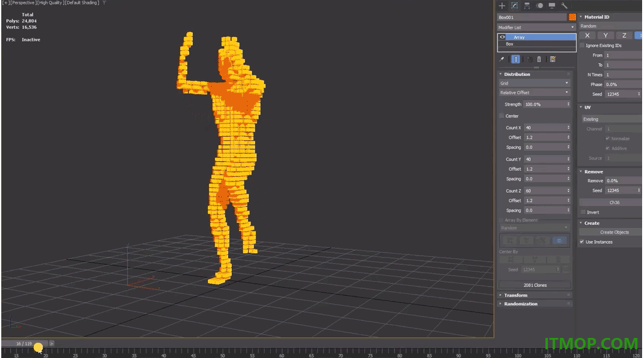Open the UV Existing dropdown

[612, 119]
